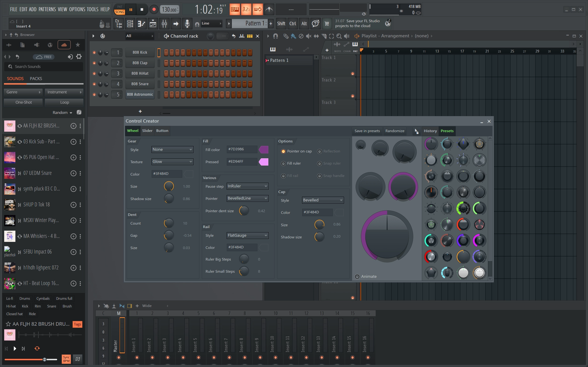588x367 pixels.
Task: Toggle the Snap handle option
Action: (x=319, y=176)
